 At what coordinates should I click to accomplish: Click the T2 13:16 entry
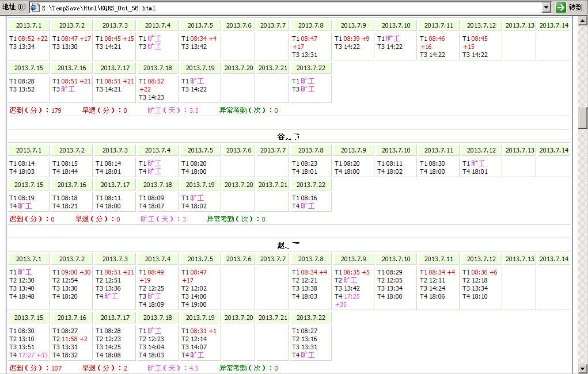pyautogui.click(x=305, y=339)
